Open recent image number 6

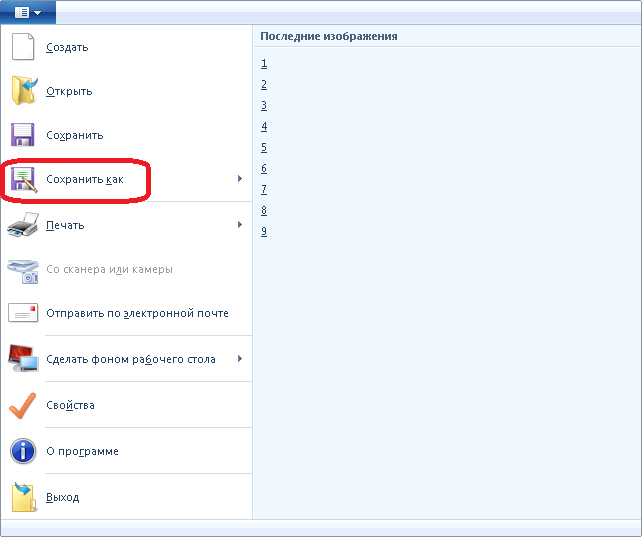[x=264, y=168]
